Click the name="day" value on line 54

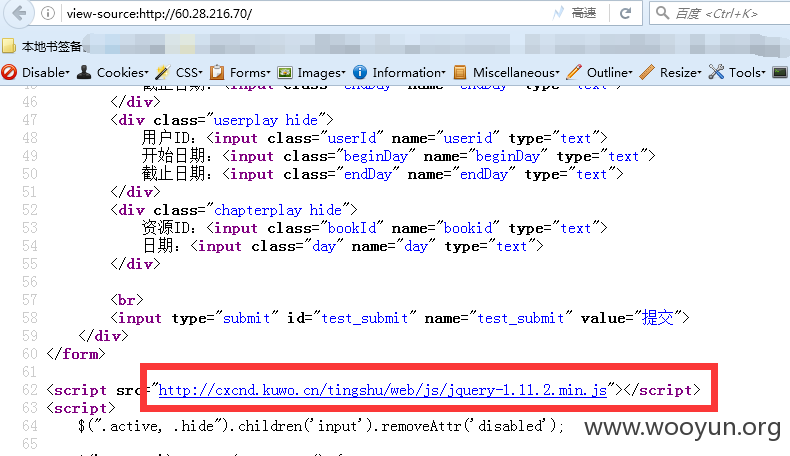click(416, 246)
